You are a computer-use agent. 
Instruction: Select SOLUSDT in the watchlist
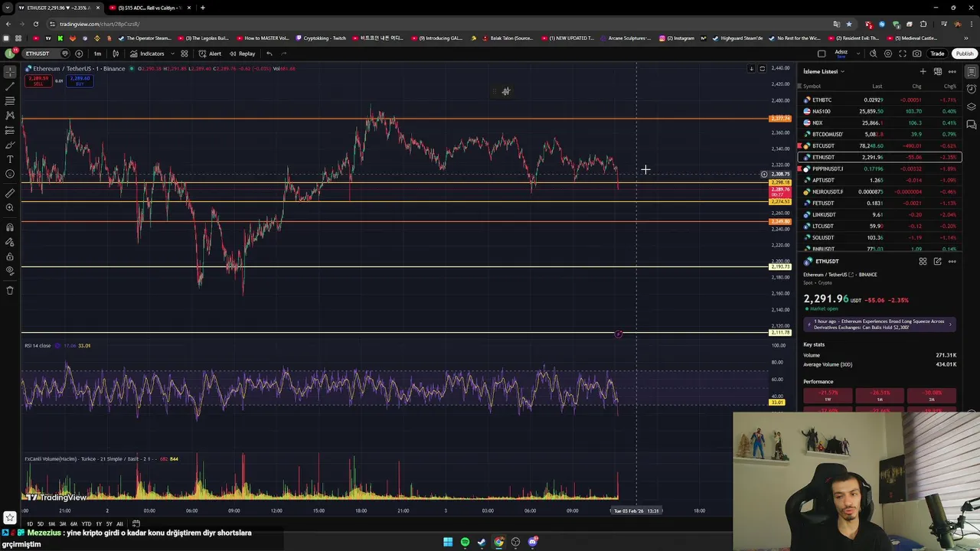tap(879, 237)
